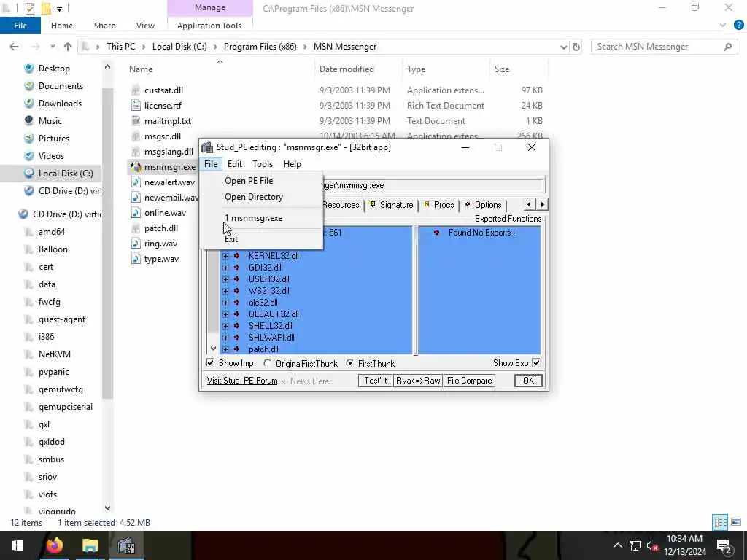
Task: Select the OriginalFirstThunk radio button
Action: [267, 363]
